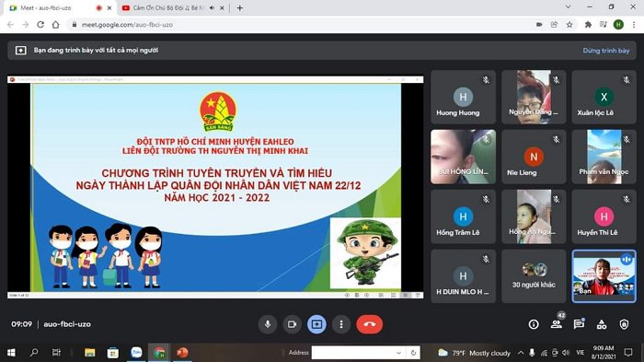Open Chrome three-dot menu
Image resolution: width=644 pixels, height=362 pixels.
coord(634,25)
